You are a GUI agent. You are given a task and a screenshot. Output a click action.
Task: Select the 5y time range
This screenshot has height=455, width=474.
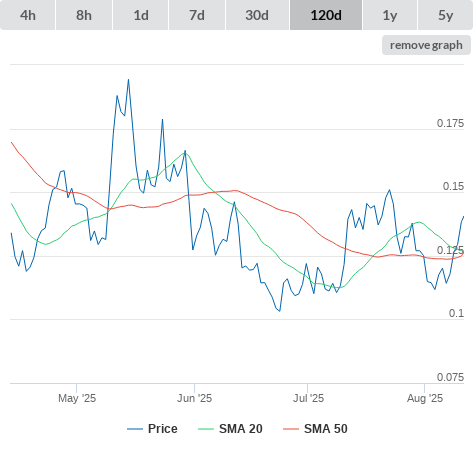[x=445, y=15]
